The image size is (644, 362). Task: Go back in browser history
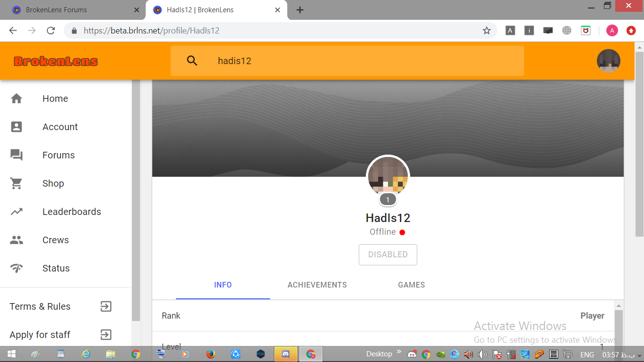pos(13,31)
